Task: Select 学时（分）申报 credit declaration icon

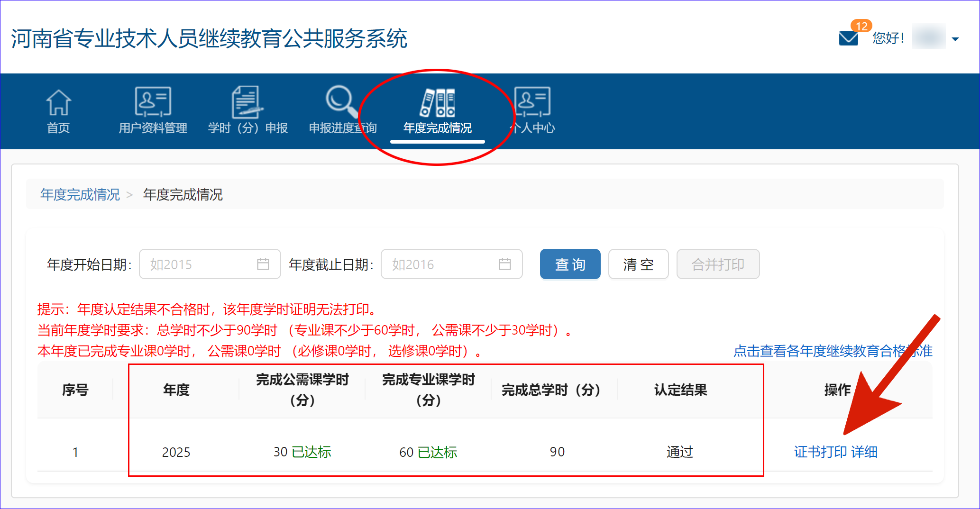Action: pos(248,110)
